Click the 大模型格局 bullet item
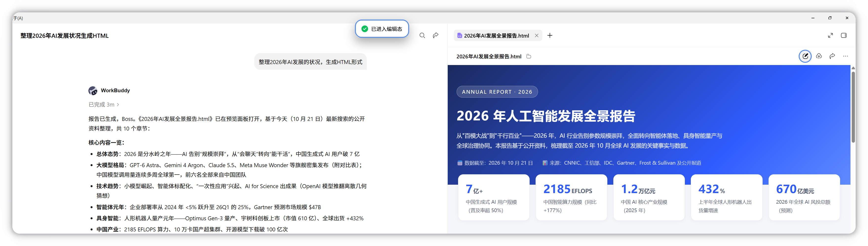868x246 pixels. pyautogui.click(x=229, y=170)
